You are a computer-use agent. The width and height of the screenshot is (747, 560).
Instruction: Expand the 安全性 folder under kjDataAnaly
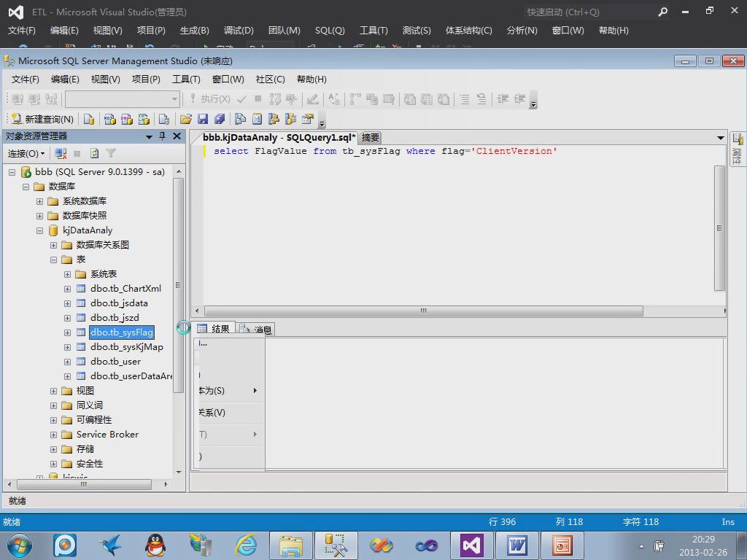tap(53, 464)
